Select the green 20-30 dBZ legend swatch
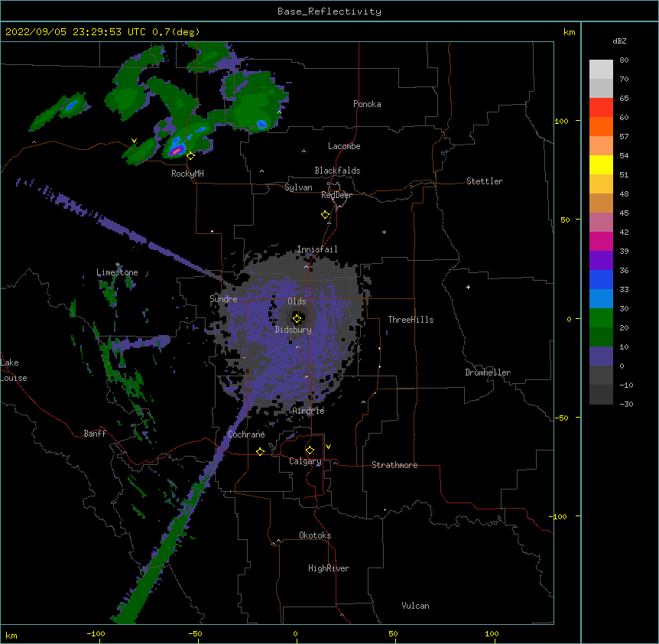 [x=601, y=318]
